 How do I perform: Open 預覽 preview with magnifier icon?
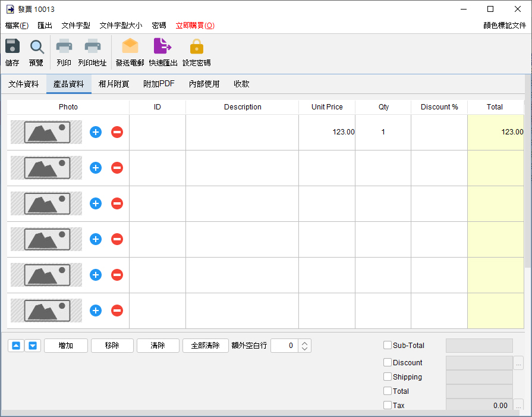(x=37, y=47)
